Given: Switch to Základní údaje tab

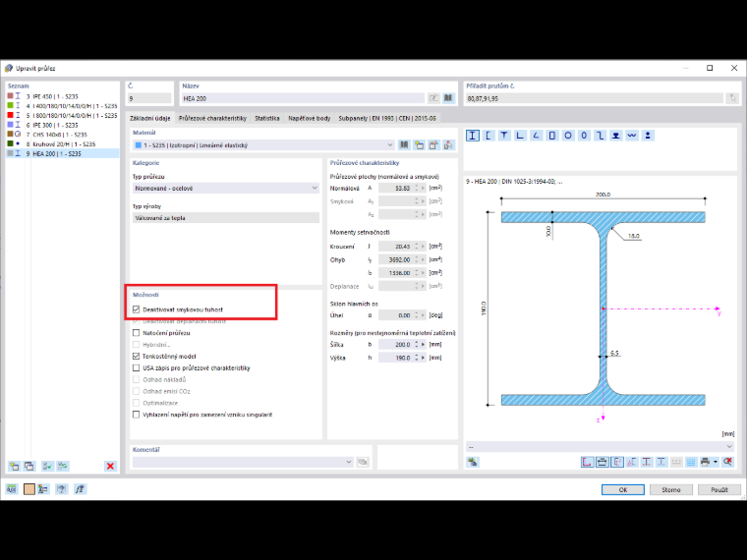Looking at the screenshot, I should pos(150,118).
